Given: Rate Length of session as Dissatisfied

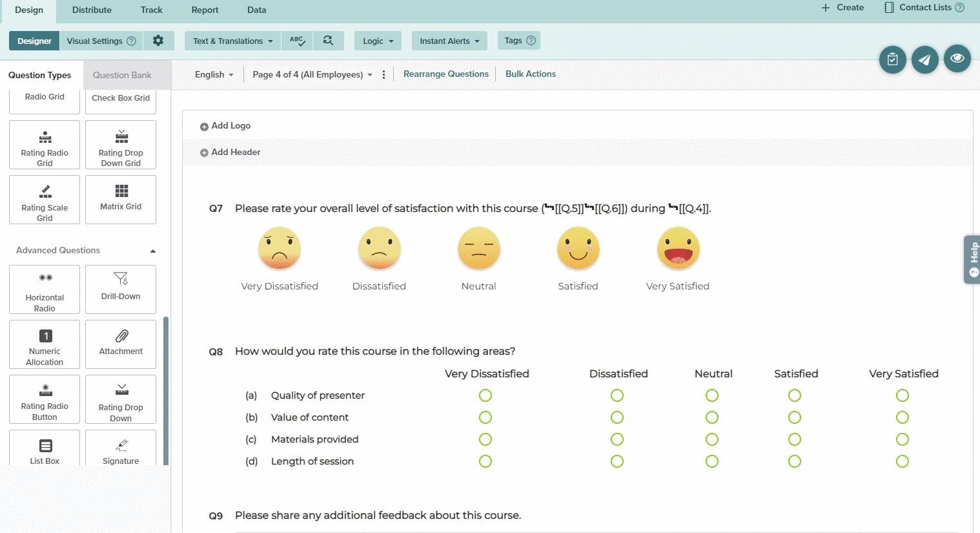Looking at the screenshot, I should click(x=617, y=461).
